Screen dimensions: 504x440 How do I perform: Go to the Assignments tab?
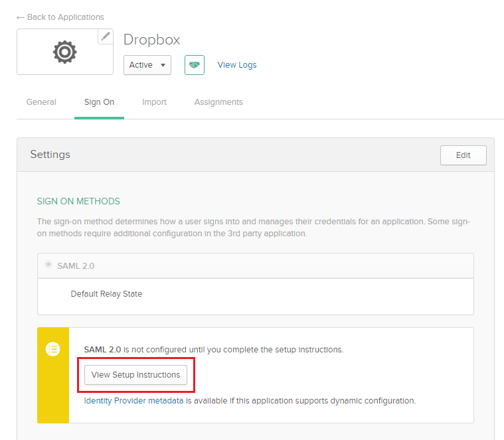tap(218, 102)
